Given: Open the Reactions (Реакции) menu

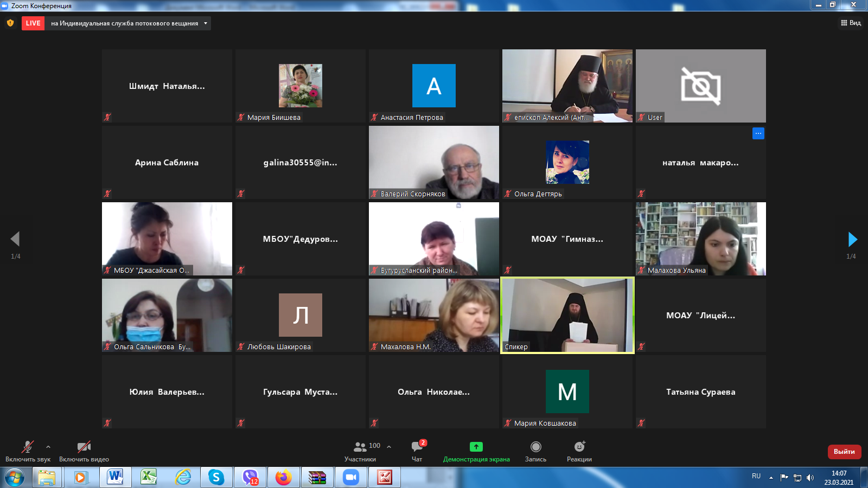Looking at the screenshot, I should click(x=579, y=451).
